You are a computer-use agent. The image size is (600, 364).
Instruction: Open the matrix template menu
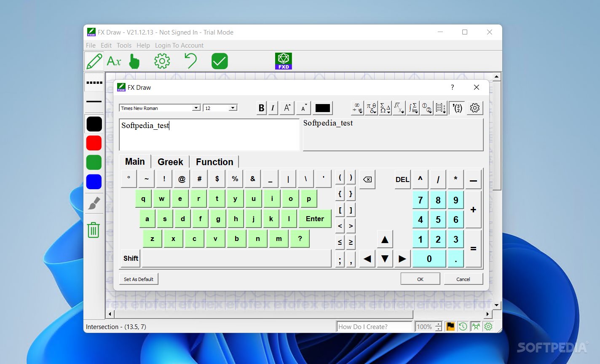point(441,108)
